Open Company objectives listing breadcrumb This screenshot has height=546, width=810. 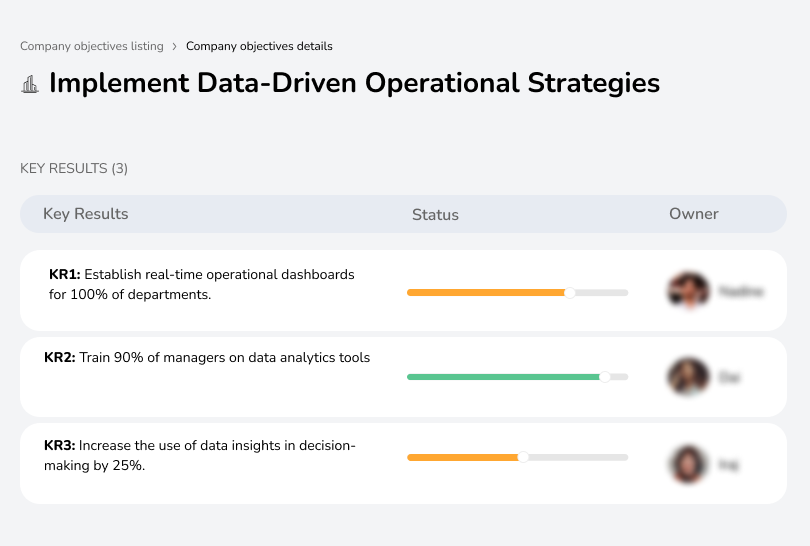click(x=92, y=46)
